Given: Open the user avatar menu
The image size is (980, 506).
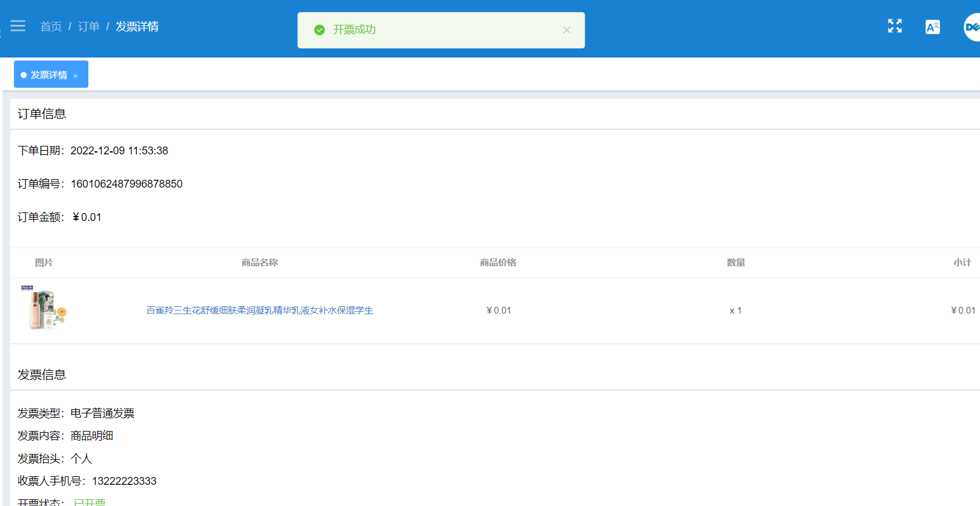Looking at the screenshot, I should (972, 27).
